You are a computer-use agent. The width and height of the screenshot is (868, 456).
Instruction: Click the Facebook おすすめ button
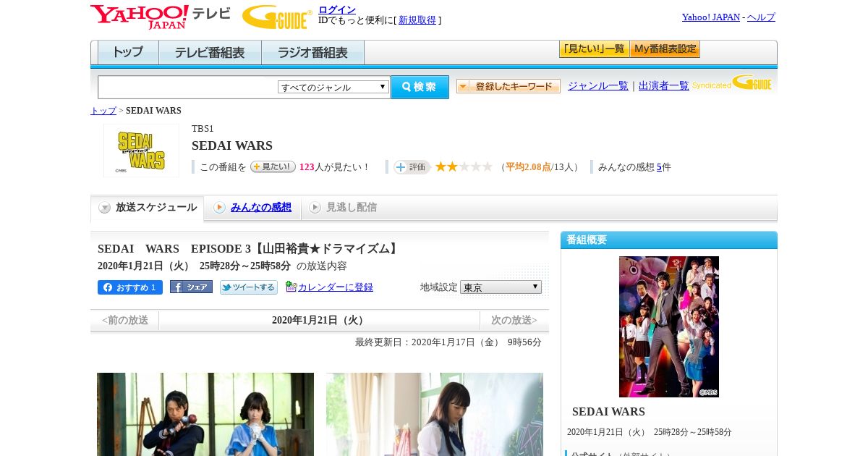pyautogui.click(x=130, y=287)
